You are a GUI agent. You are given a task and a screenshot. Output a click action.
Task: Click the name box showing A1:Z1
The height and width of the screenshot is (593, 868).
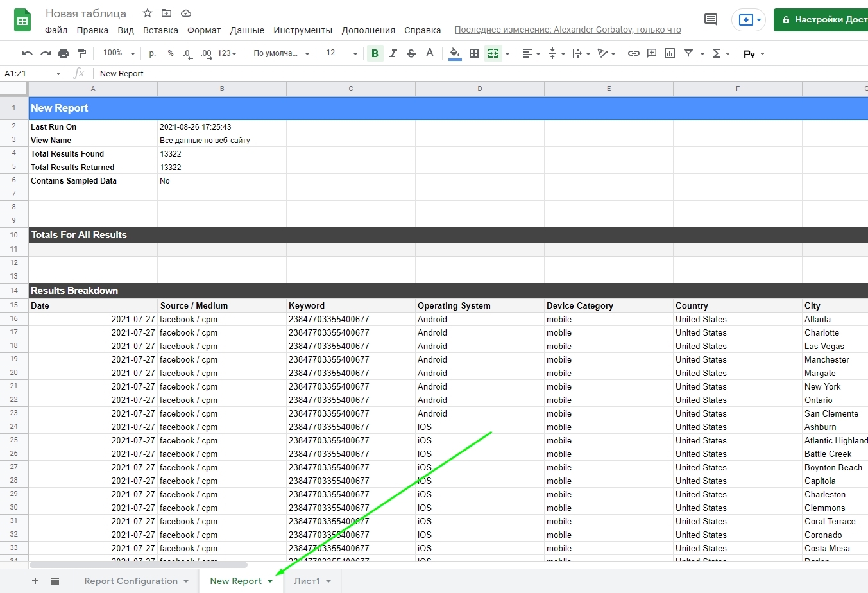pyautogui.click(x=32, y=73)
